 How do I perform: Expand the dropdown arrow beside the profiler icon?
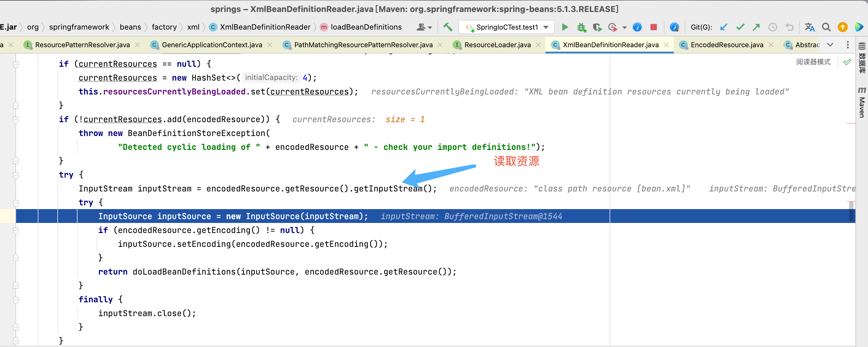624,27
